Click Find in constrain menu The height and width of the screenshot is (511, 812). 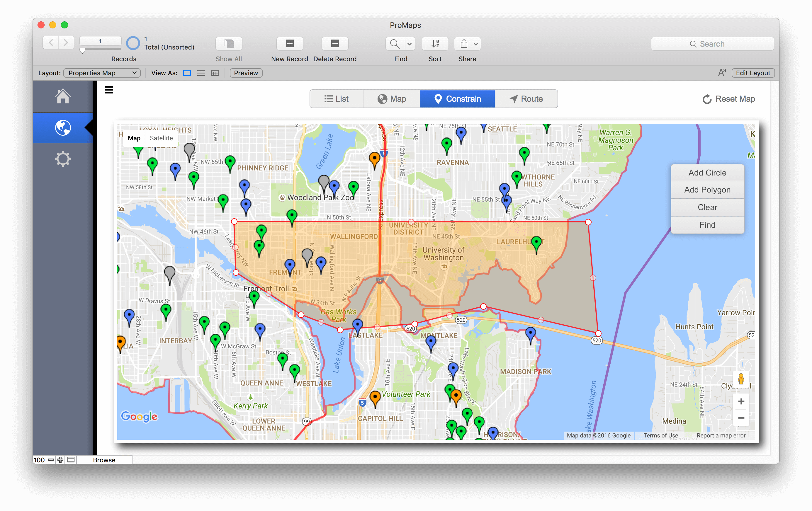(707, 225)
